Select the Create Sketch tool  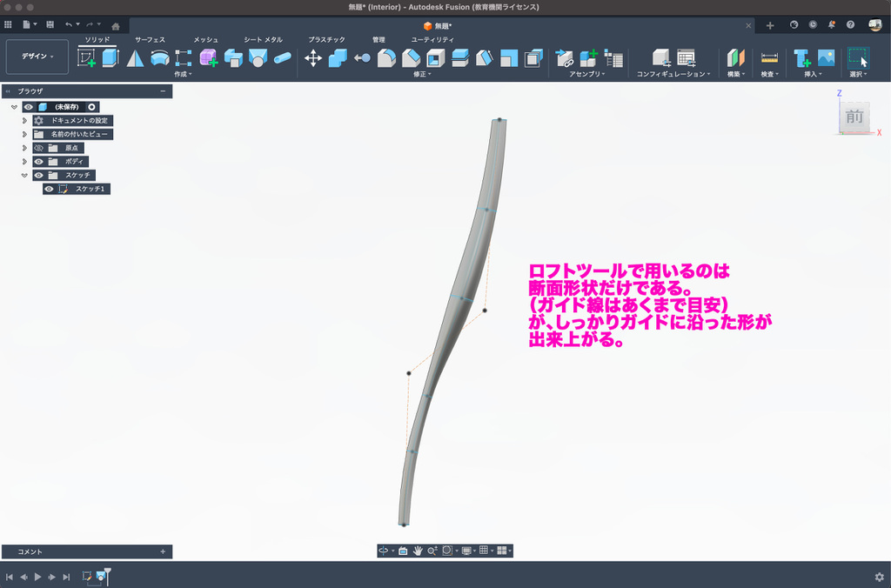[x=87, y=58]
